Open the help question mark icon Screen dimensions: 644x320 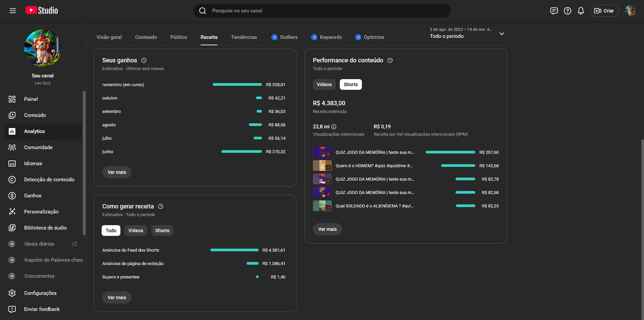567,11
